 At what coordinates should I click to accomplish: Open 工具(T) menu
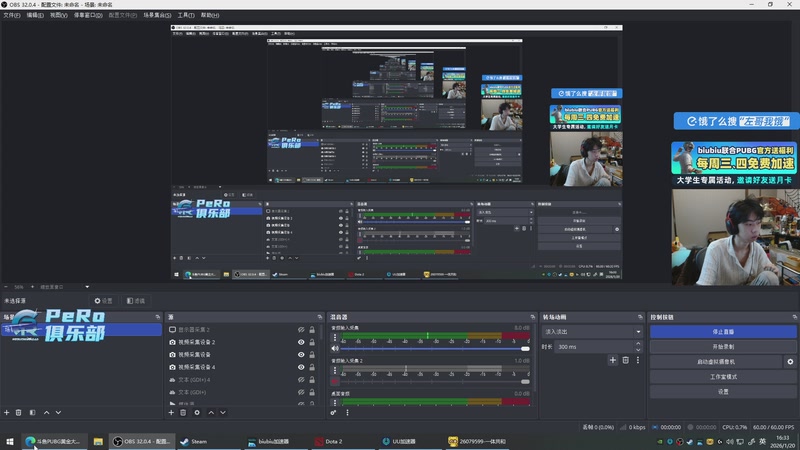[x=186, y=15]
